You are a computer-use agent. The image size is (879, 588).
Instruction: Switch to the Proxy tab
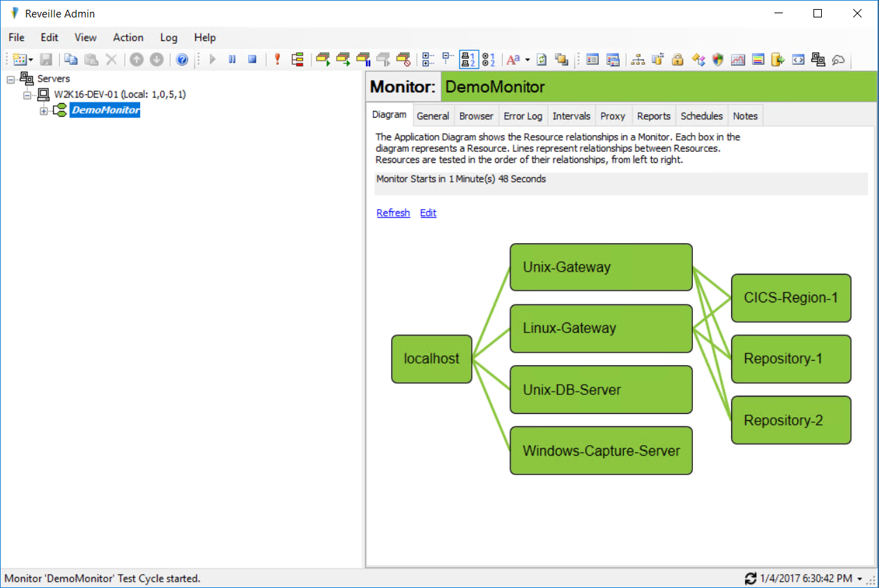(613, 116)
